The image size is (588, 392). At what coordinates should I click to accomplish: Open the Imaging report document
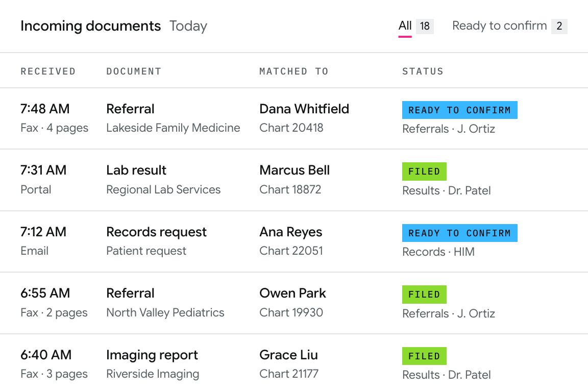[152, 355]
